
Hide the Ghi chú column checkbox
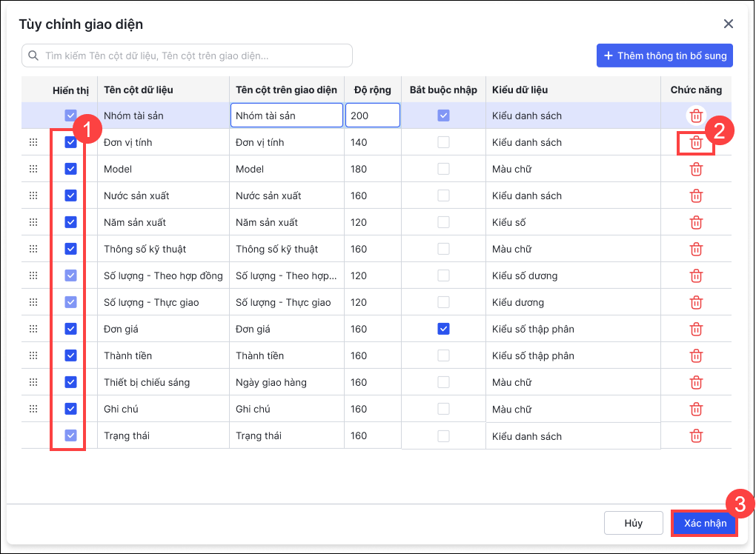click(x=70, y=409)
